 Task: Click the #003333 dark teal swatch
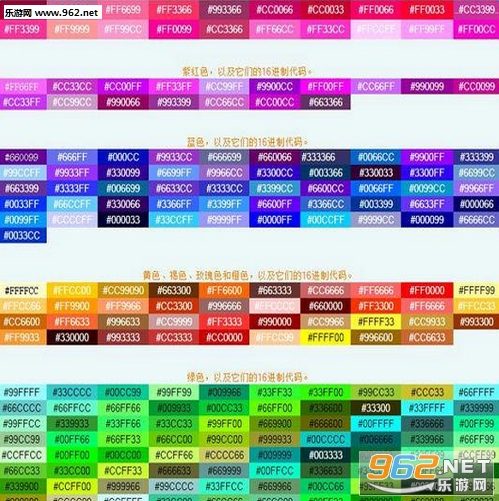(x=325, y=455)
